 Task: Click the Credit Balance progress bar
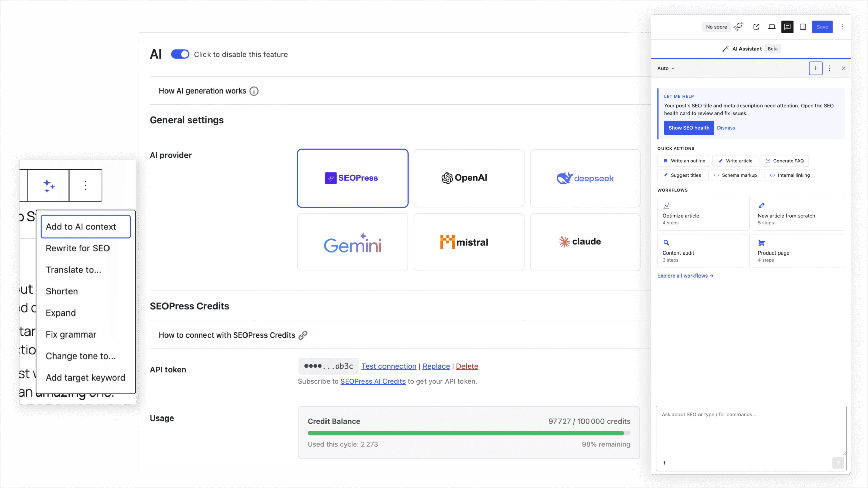(x=469, y=433)
